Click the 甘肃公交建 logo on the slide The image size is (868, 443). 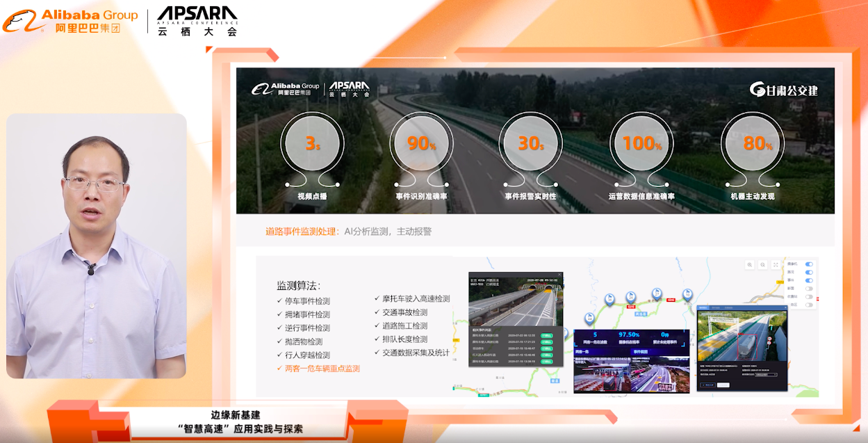[783, 90]
